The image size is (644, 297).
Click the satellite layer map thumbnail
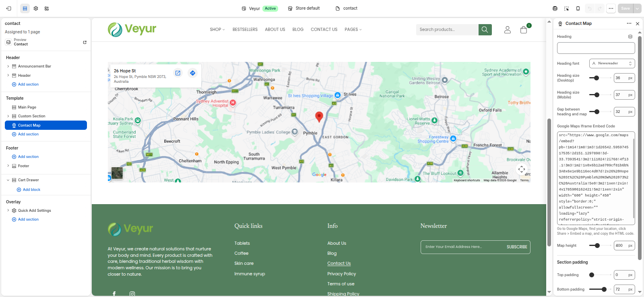point(117,173)
